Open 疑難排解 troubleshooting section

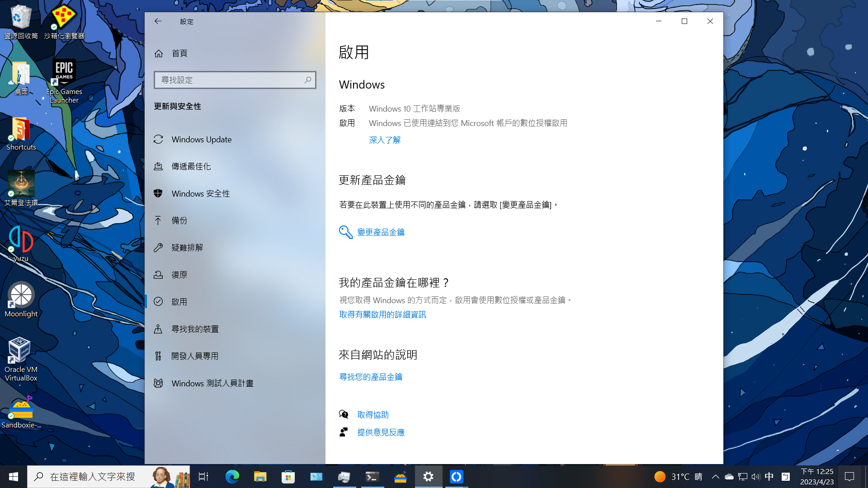(235, 248)
